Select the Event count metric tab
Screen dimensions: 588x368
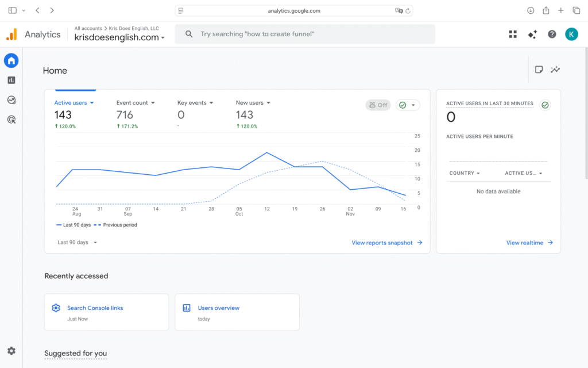click(136, 103)
